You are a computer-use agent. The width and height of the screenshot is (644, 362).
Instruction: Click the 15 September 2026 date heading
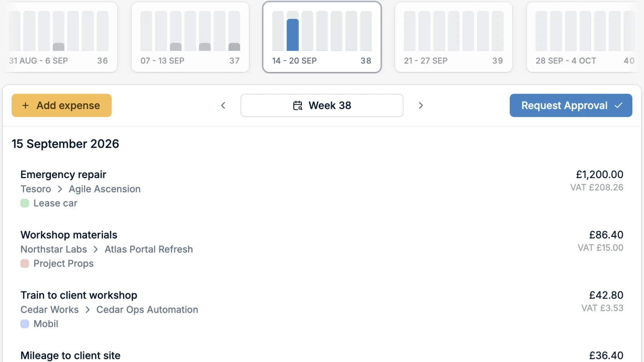(65, 144)
